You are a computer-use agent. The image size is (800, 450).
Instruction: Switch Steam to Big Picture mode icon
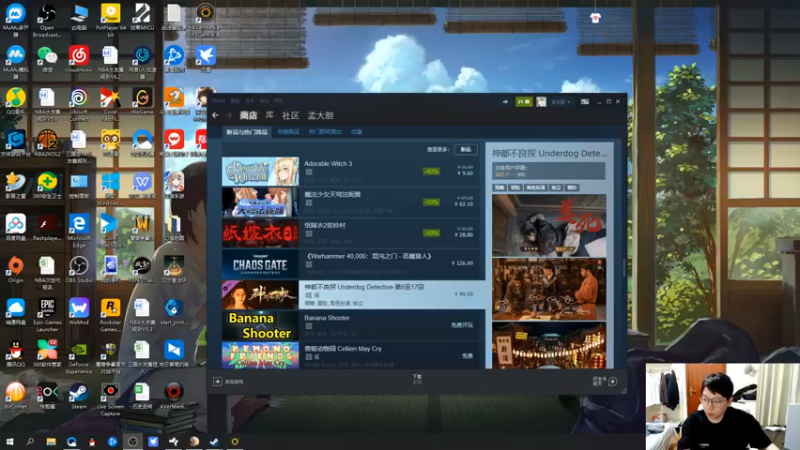[x=585, y=102]
